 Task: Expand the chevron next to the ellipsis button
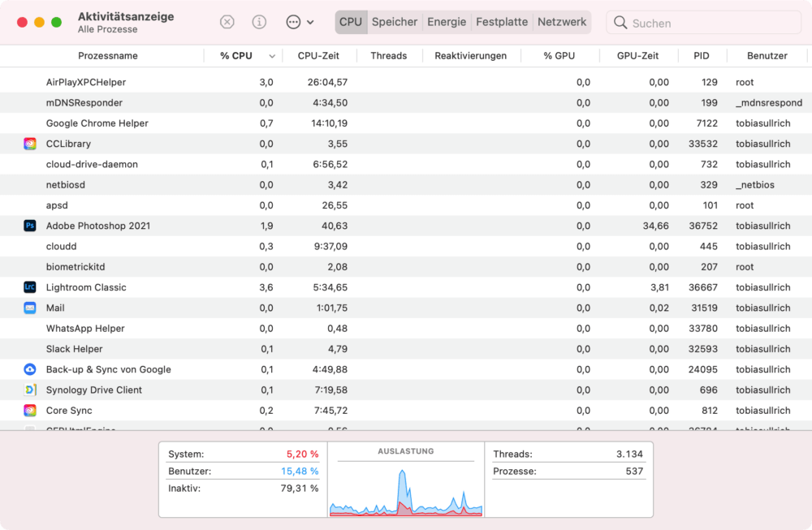click(310, 22)
